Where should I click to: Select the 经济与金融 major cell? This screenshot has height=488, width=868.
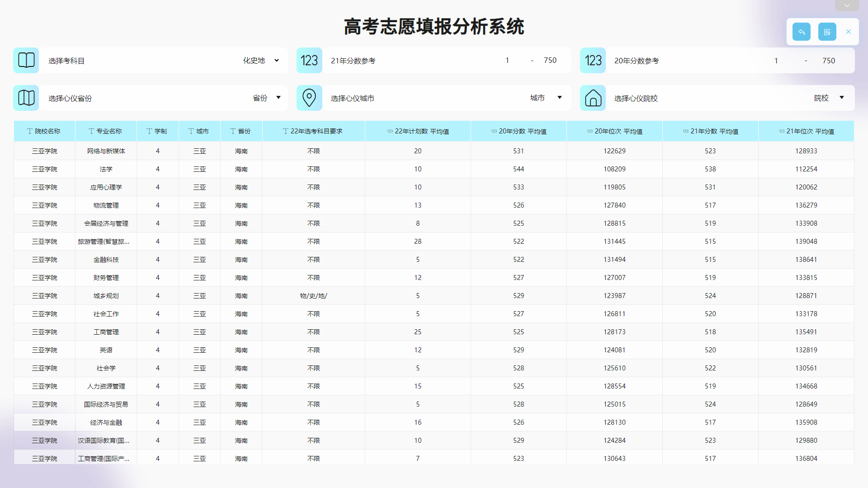pyautogui.click(x=106, y=422)
